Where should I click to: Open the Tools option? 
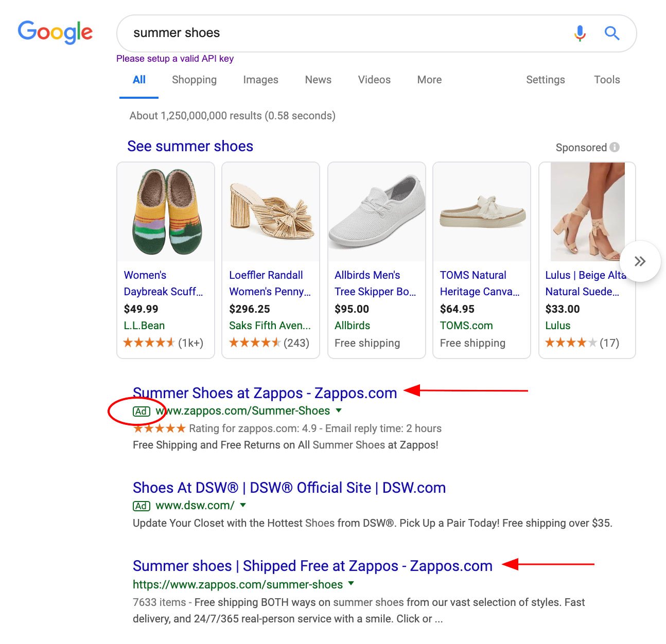(606, 80)
